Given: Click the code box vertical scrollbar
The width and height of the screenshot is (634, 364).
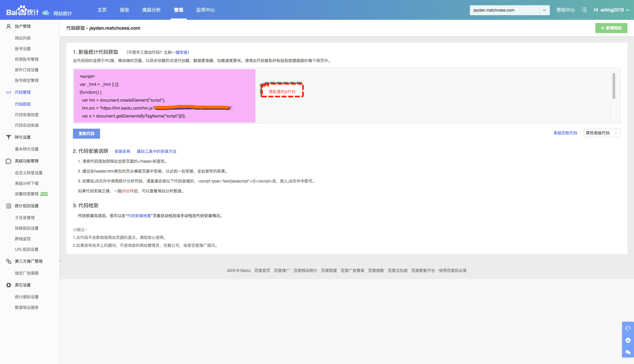Looking at the screenshot, I should (x=614, y=86).
